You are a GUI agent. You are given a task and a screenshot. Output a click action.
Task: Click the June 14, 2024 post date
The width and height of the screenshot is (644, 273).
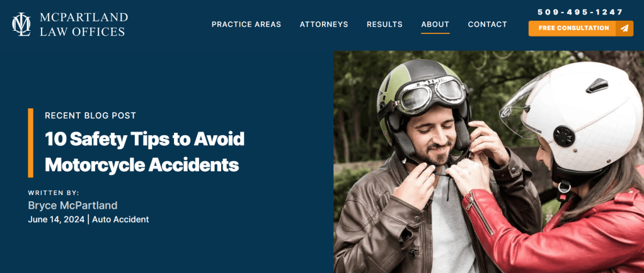tap(56, 220)
